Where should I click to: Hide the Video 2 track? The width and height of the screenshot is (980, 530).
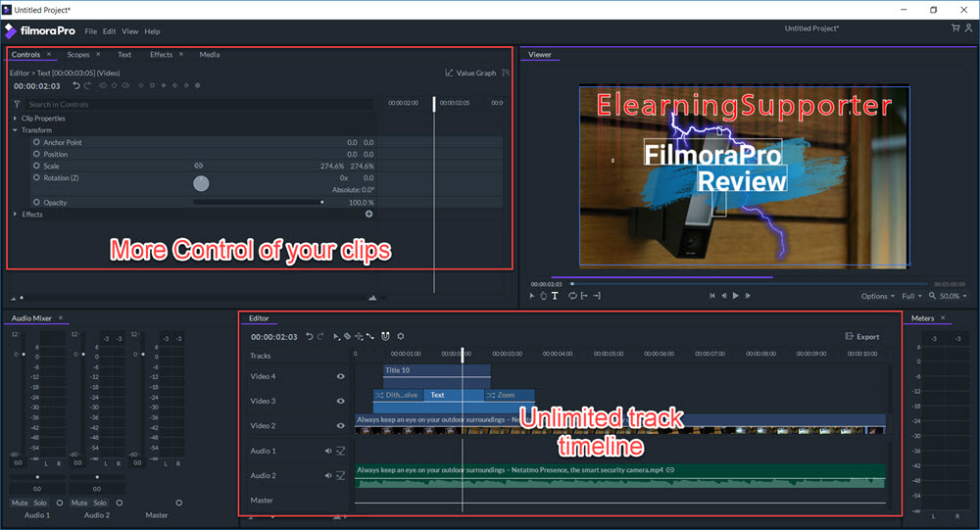click(341, 425)
